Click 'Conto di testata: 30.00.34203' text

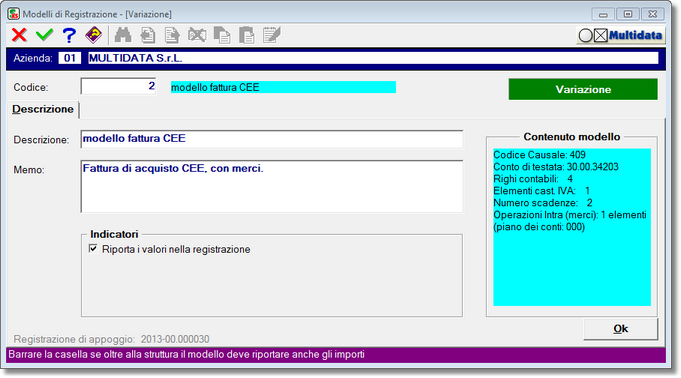pyautogui.click(x=556, y=167)
